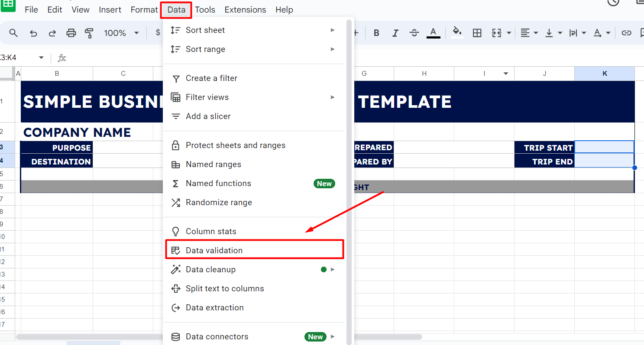The width and height of the screenshot is (644, 345).
Task: Open the text color picker
Action: 433,33
